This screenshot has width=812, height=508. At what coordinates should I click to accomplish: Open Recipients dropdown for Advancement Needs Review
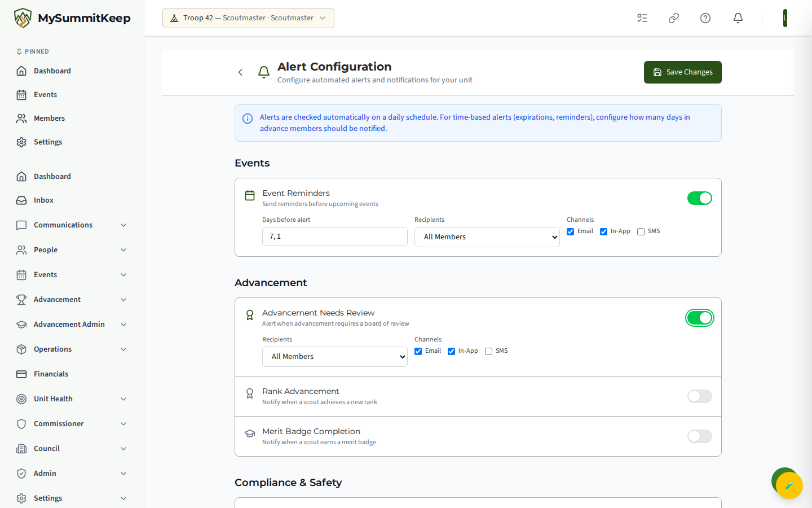tap(335, 357)
